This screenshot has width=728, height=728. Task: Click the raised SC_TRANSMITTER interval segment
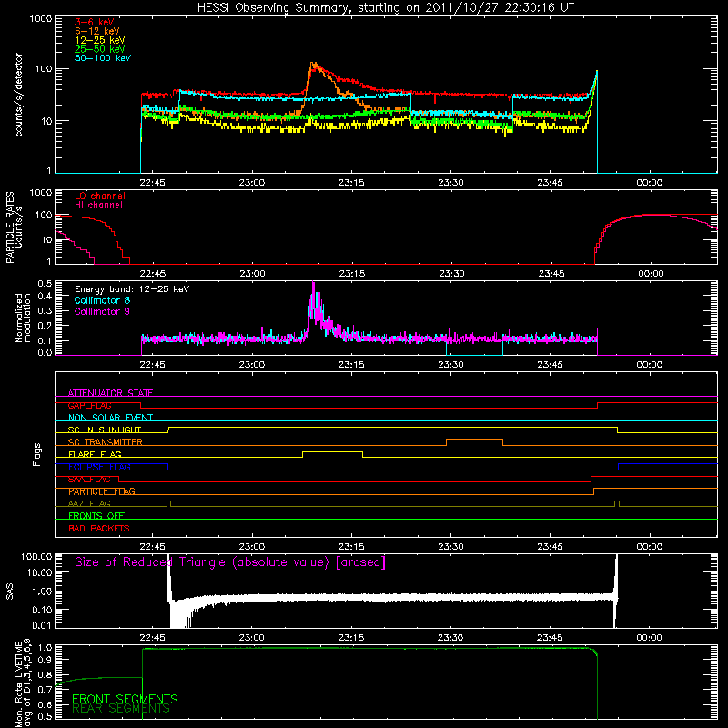(474, 440)
